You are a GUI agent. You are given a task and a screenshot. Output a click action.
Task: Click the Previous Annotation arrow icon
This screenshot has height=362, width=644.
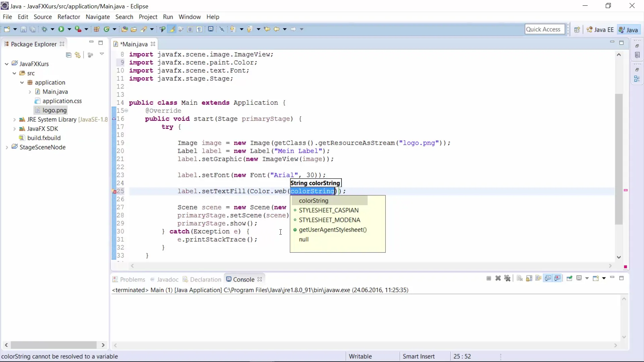[250, 29]
